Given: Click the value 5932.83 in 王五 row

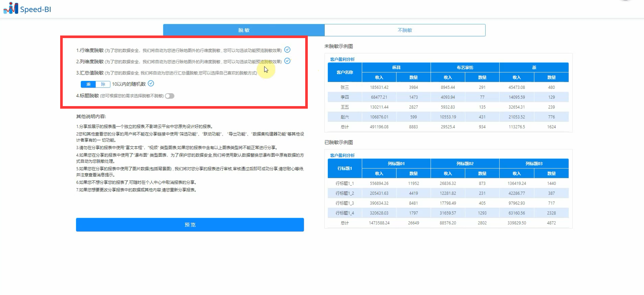Looking at the screenshot, I should 448,107.
